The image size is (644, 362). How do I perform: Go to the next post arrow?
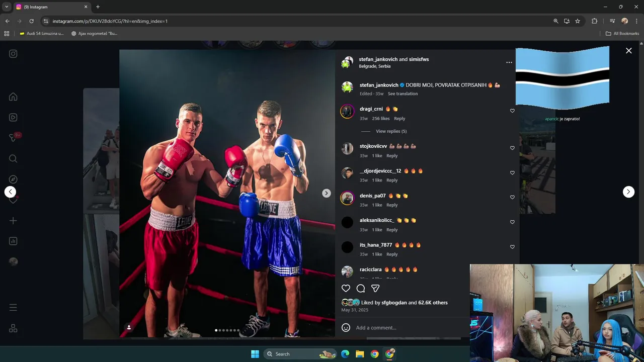coord(628,192)
